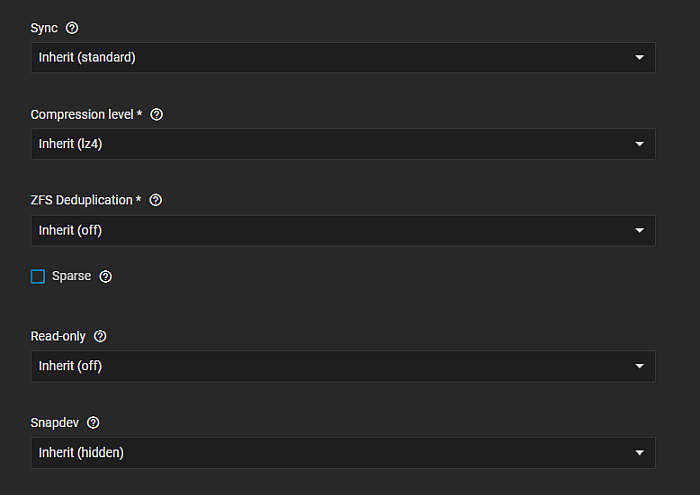Enable the Sparse checkbox
700x495 pixels.
tap(38, 277)
